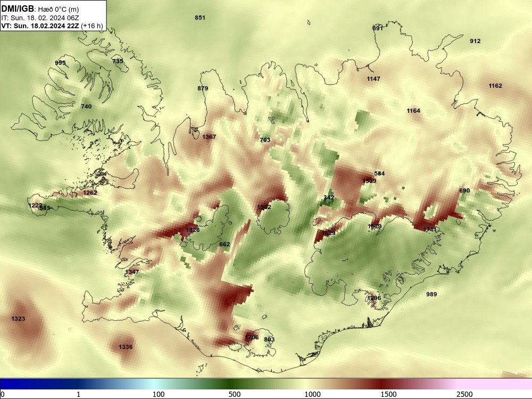
Task: Select the 690 value label
Action: point(464,190)
